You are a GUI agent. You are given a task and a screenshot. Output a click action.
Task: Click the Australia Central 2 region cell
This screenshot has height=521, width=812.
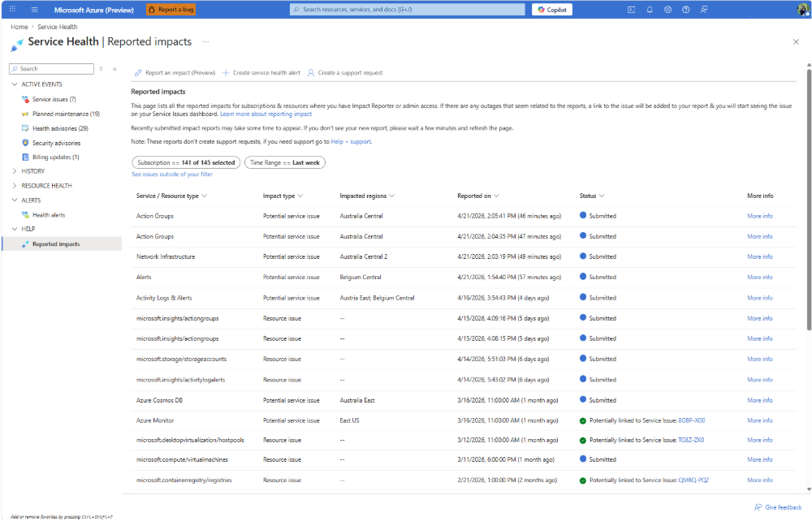point(364,256)
